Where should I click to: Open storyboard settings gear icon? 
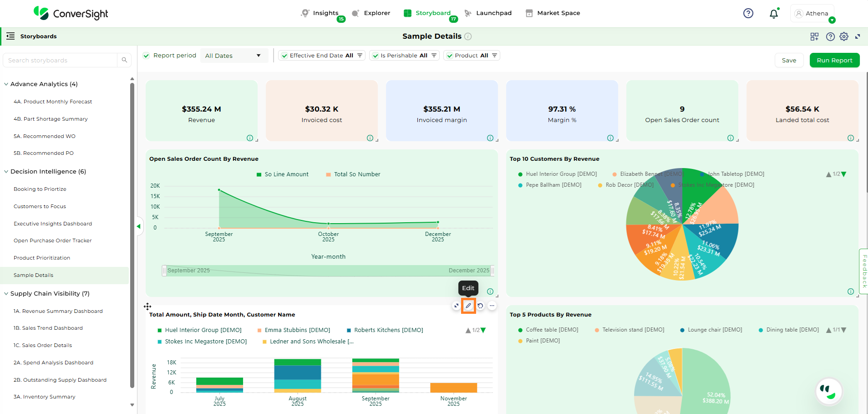pos(844,36)
